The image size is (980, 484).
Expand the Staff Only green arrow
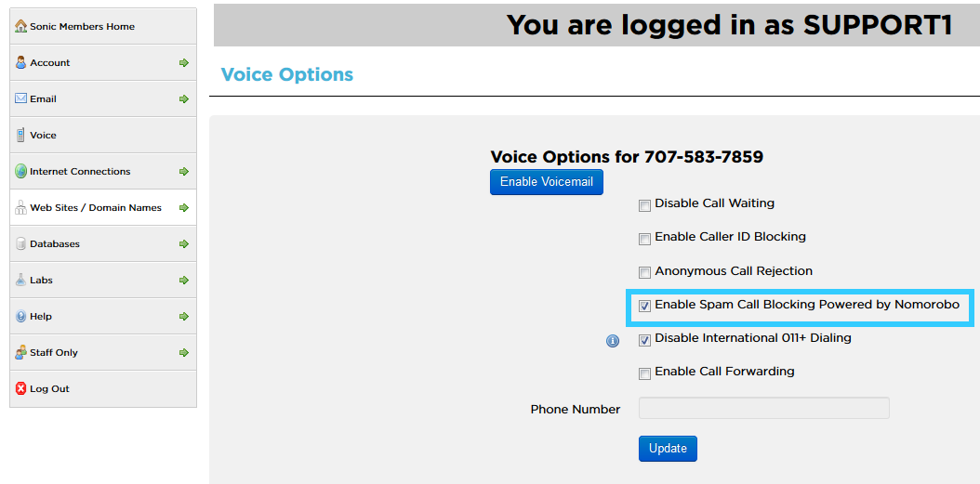[184, 352]
